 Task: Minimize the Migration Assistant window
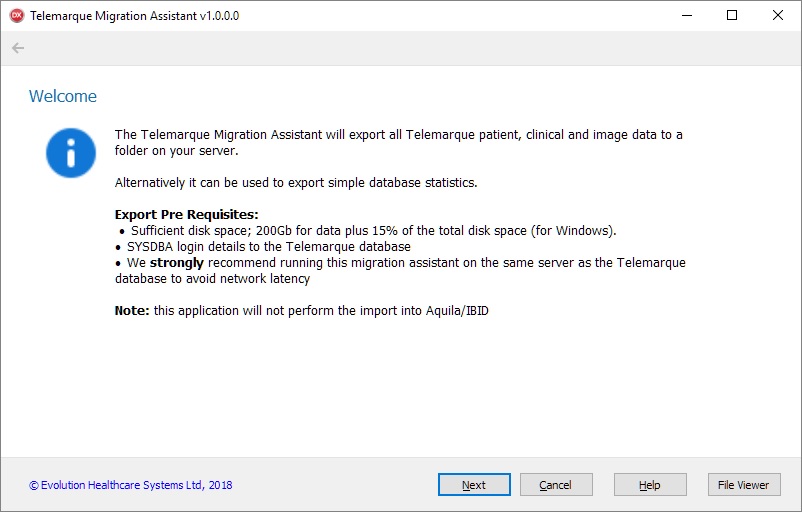pyautogui.click(x=686, y=16)
